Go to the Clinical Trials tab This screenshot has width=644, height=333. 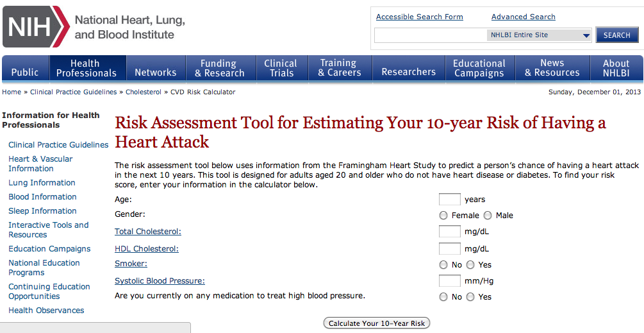(x=281, y=68)
